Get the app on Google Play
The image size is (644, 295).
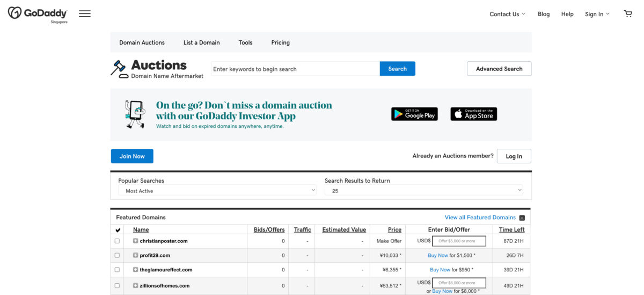tap(414, 114)
